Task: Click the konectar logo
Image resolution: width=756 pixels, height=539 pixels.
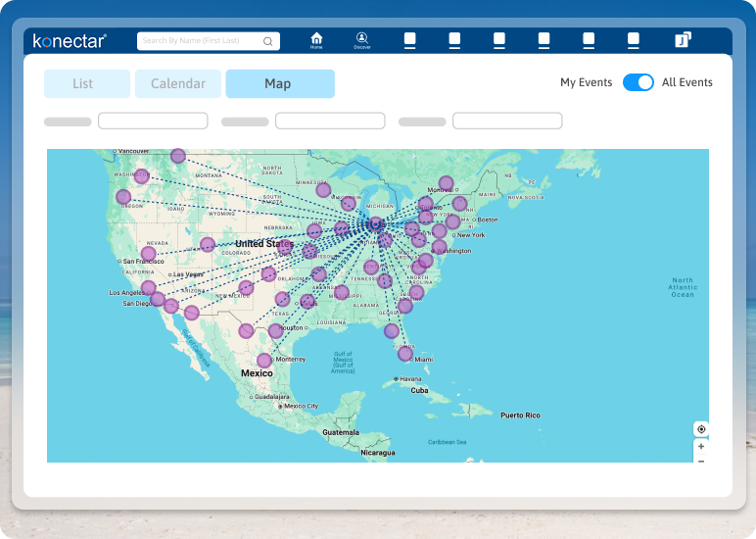Action: (70, 41)
